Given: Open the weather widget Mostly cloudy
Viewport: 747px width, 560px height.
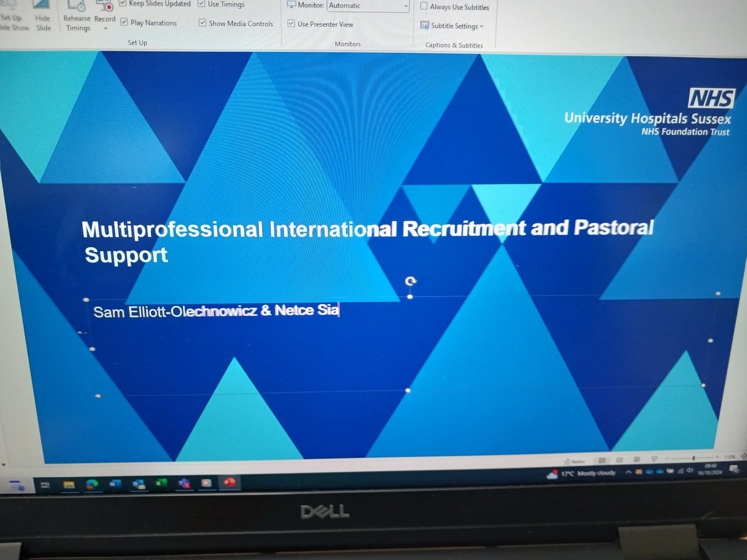Looking at the screenshot, I should 582,474.
